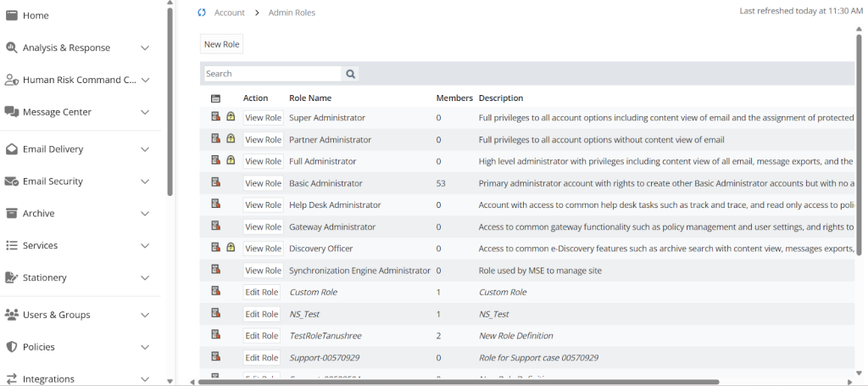This screenshot has height=386, width=868.
Task: Click the Home icon in sidebar
Action: tap(12, 15)
